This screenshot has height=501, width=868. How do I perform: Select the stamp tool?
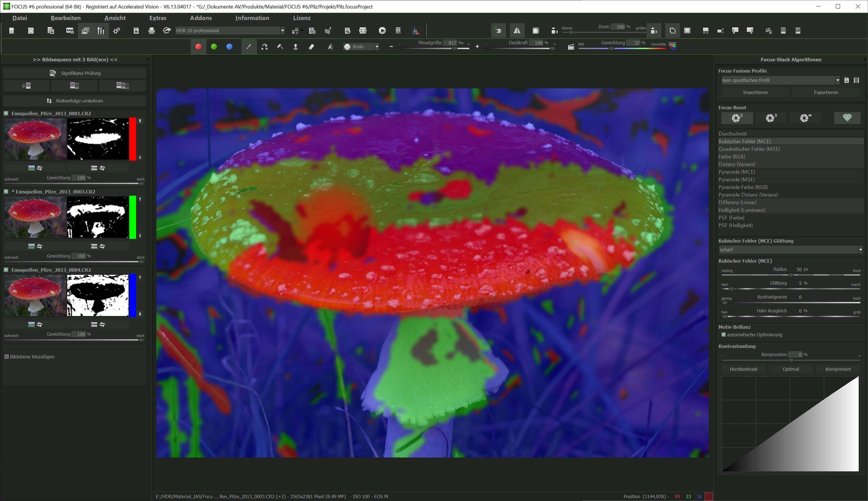(296, 47)
